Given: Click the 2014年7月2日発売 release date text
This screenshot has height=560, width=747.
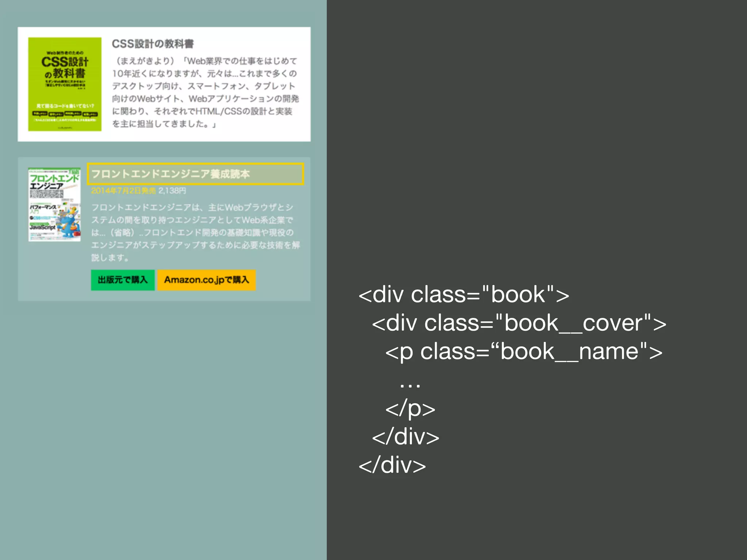Looking at the screenshot, I should [123, 191].
